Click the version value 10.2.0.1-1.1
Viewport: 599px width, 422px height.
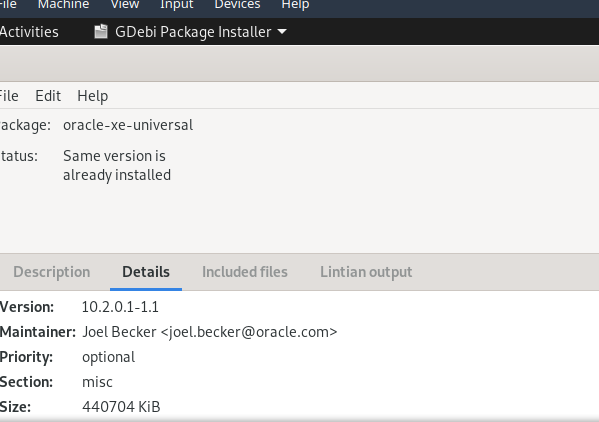point(120,307)
